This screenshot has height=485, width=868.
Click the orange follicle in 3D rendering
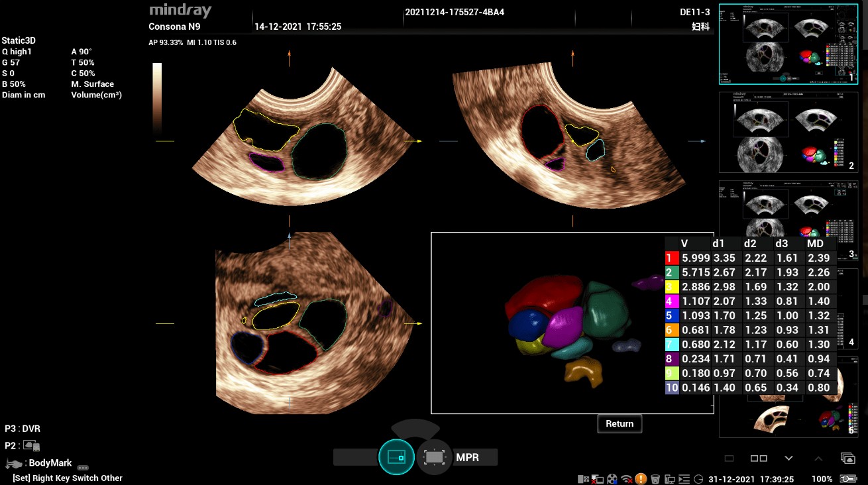coord(583,371)
